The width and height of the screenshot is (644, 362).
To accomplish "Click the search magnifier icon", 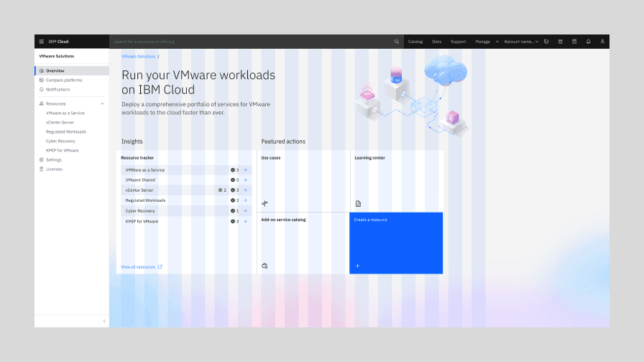I will point(397,42).
